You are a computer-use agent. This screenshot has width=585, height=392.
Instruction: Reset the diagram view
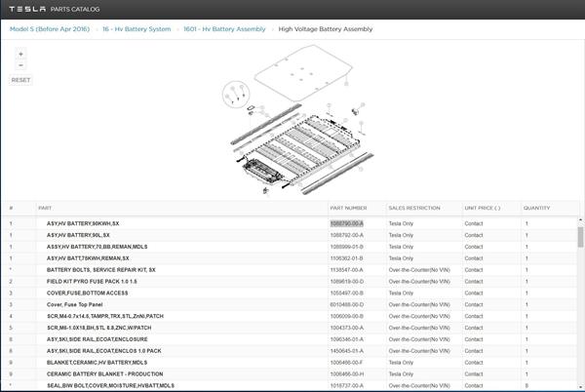click(x=20, y=80)
